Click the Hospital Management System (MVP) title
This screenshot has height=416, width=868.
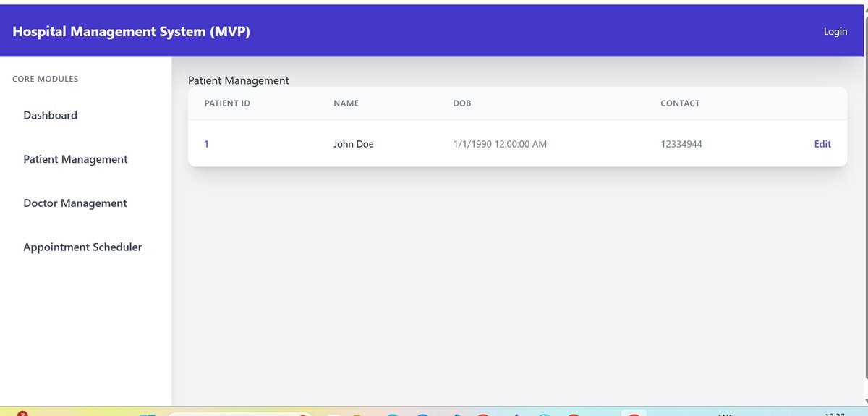pyautogui.click(x=132, y=32)
